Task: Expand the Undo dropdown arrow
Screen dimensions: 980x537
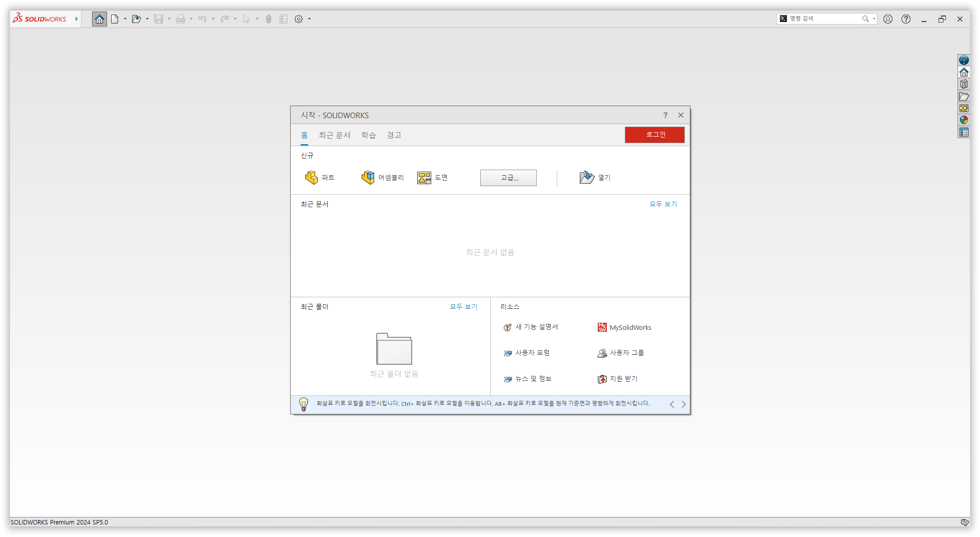Action: pyautogui.click(x=213, y=19)
